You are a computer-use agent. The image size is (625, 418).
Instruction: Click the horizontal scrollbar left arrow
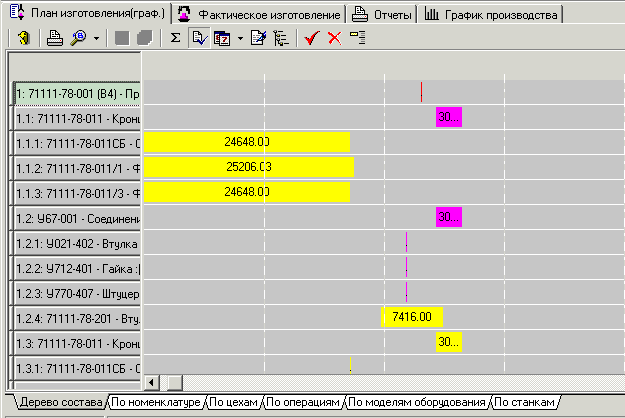[x=152, y=382]
